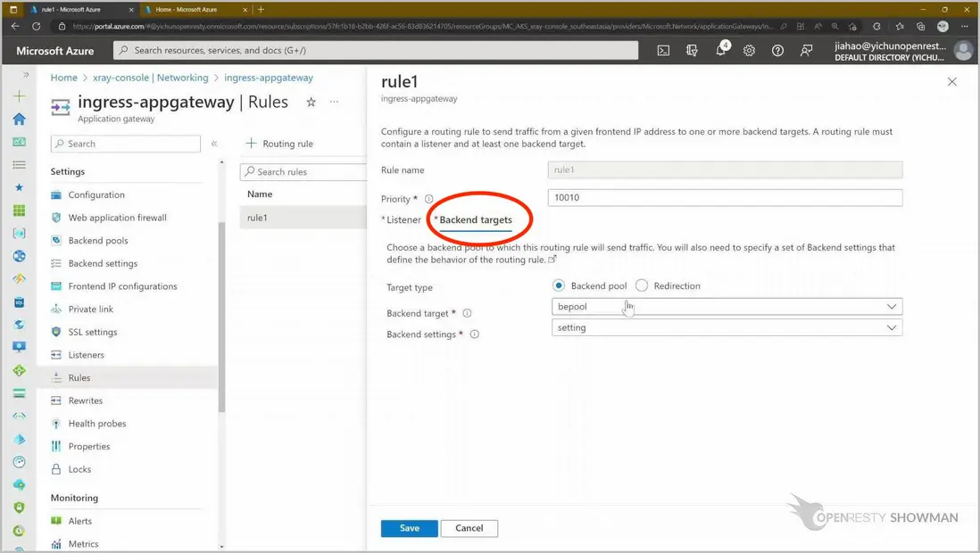Click the resource menu Search box

click(126, 144)
